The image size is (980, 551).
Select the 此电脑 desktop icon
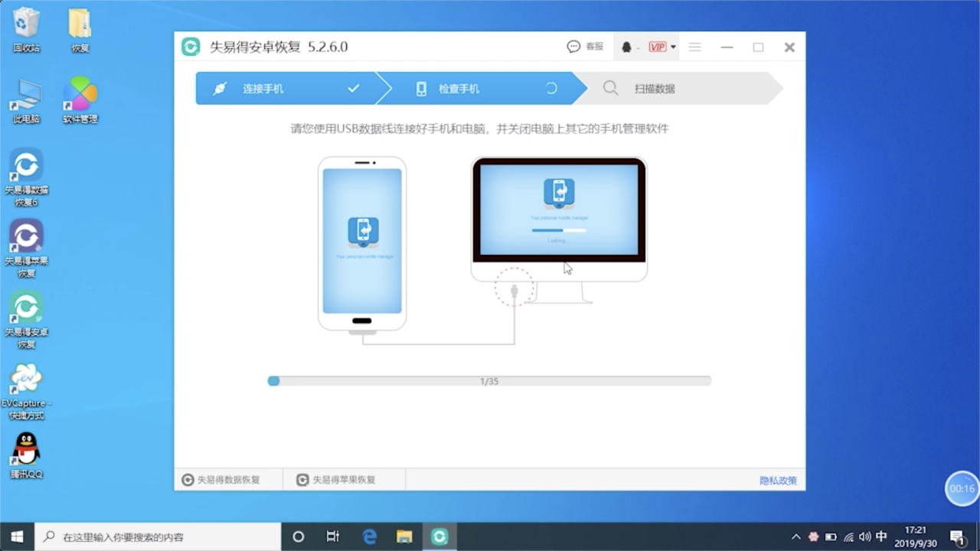(26, 101)
